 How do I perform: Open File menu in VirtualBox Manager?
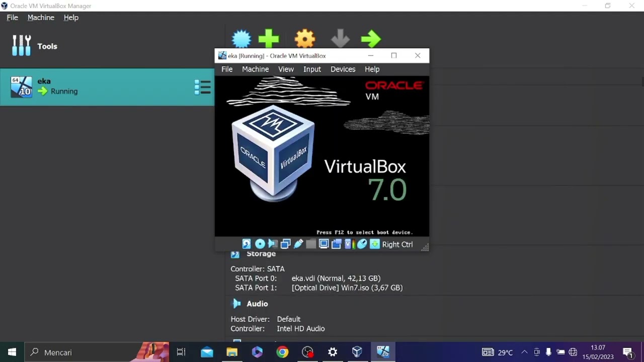[x=13, y=18]
